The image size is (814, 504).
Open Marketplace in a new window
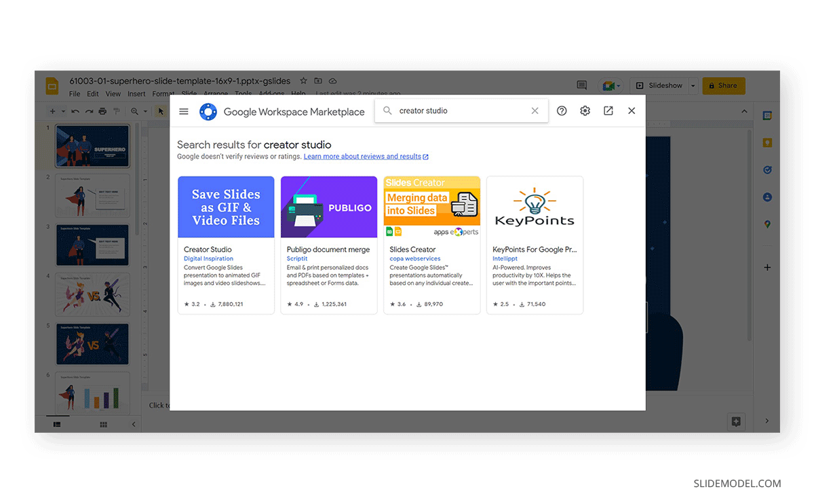point(608,111)
